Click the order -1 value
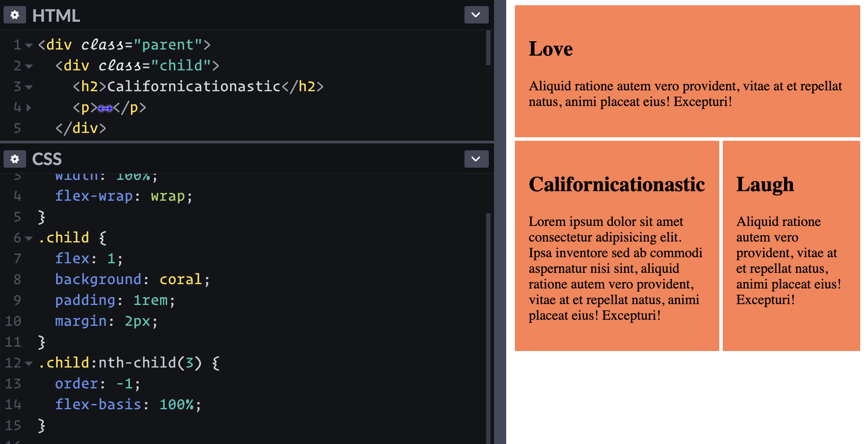Screen dimensions: 868x444 (x=124, y=384)
